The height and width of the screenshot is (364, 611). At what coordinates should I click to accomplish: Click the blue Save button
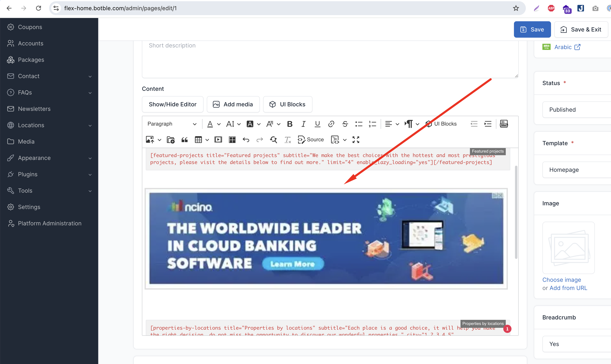532,29
